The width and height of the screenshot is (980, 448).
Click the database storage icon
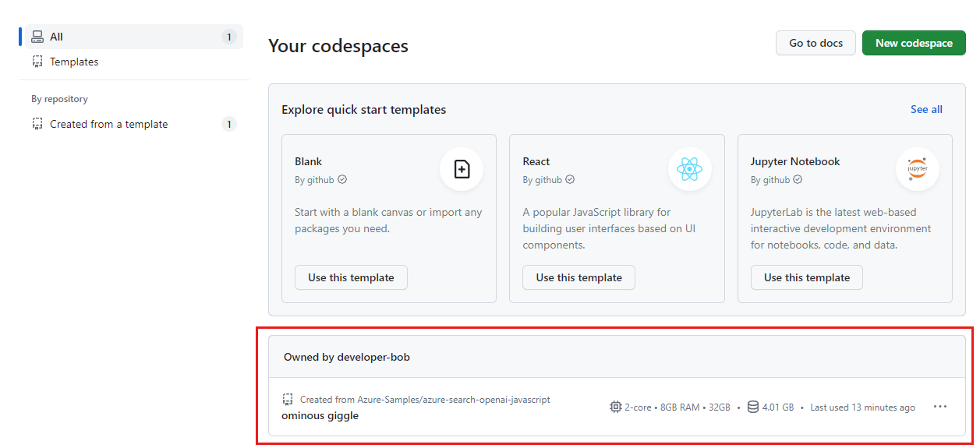(753, 407)
